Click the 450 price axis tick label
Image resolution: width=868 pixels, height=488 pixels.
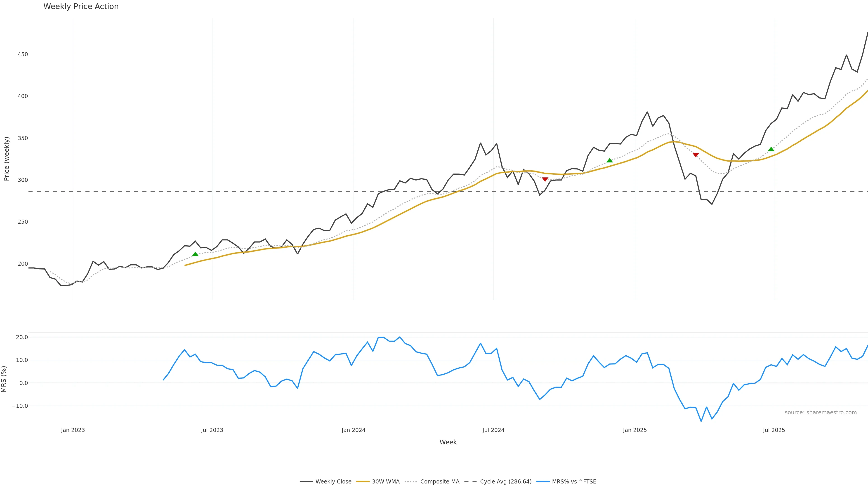click(23, 54)
